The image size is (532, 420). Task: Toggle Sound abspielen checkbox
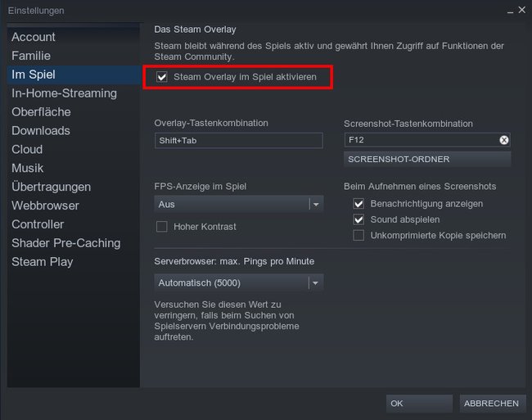pyautogui.click(x=358, y=219)
